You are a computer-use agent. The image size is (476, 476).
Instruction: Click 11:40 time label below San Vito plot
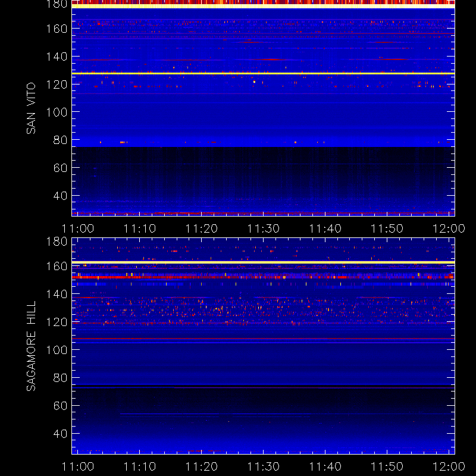pyautogui.click(x=325, y=228)
